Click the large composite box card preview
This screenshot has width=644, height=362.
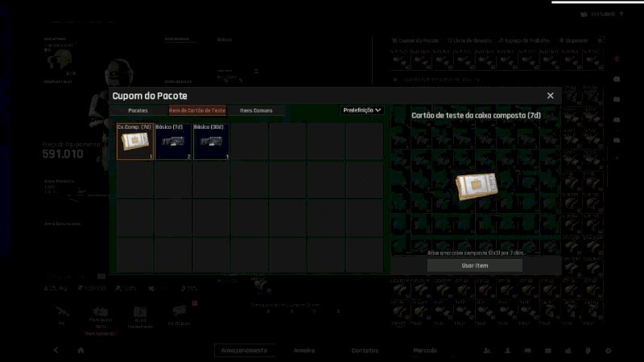click(477, 187)
